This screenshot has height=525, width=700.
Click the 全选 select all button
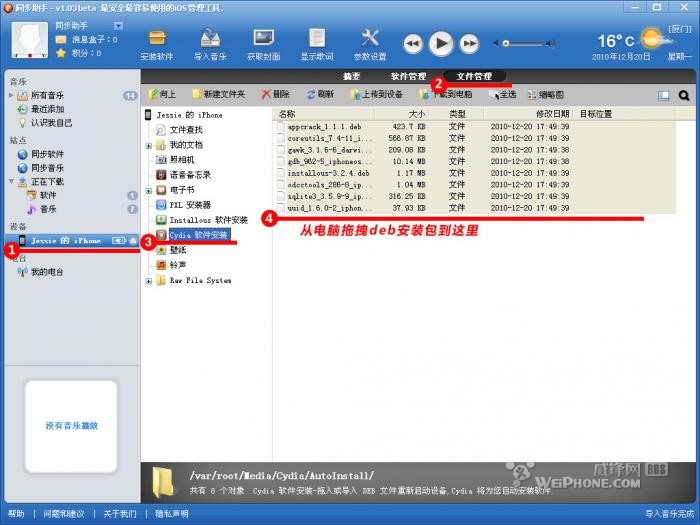[502, 95]
